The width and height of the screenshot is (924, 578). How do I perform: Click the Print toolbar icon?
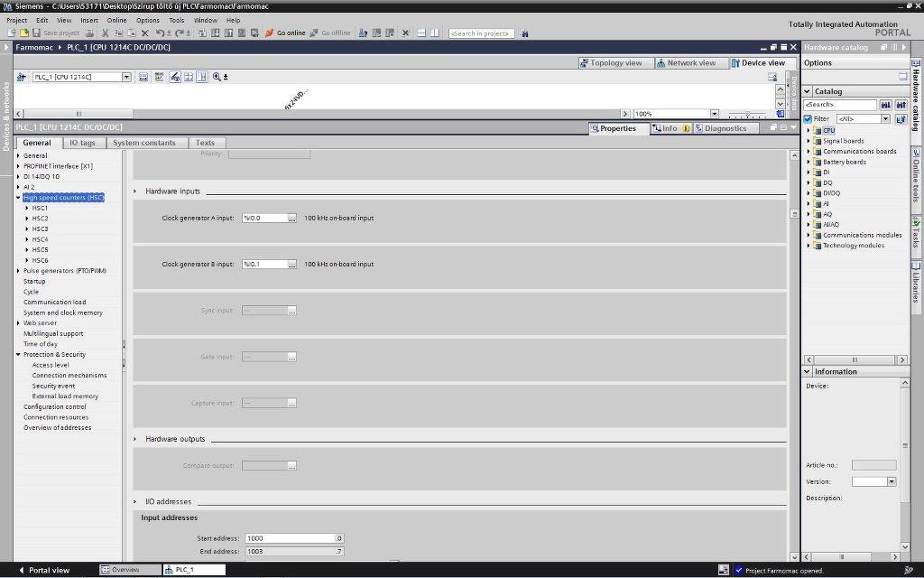pos(89,33)
